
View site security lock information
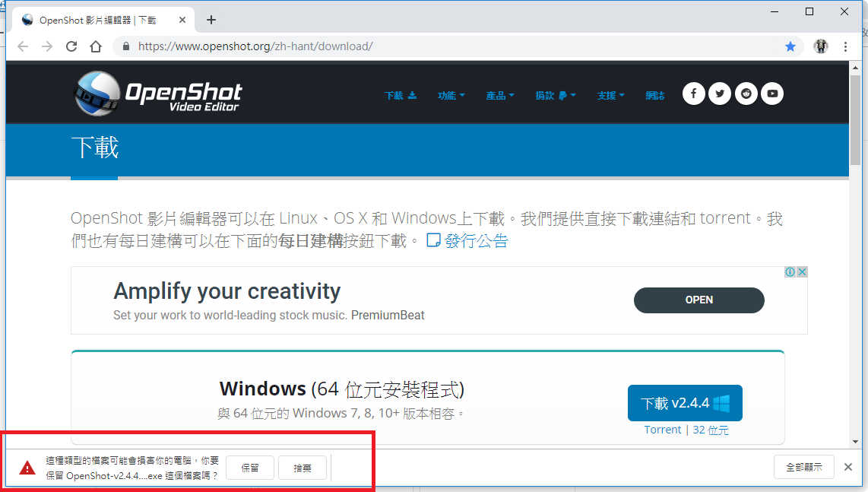126,46
